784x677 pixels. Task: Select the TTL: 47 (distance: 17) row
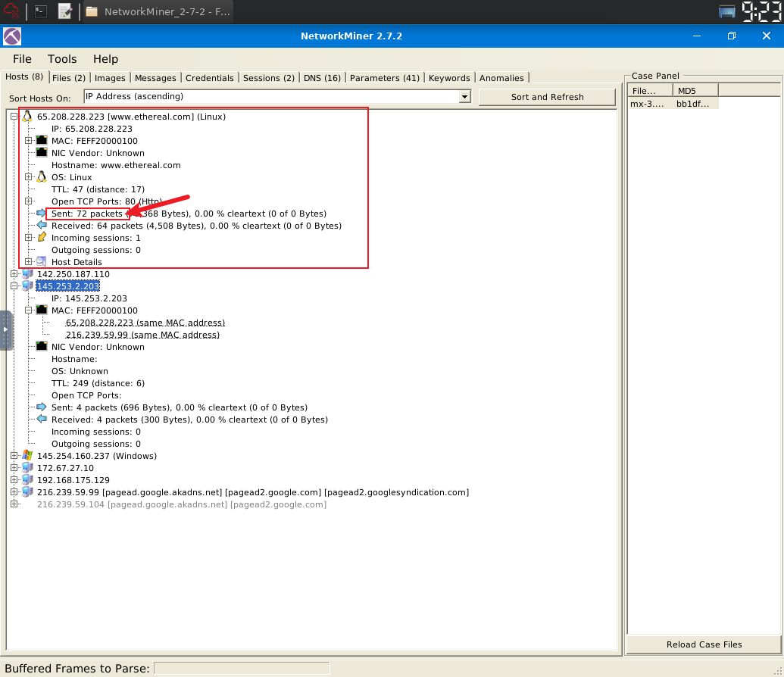click(x=98, y=189)
